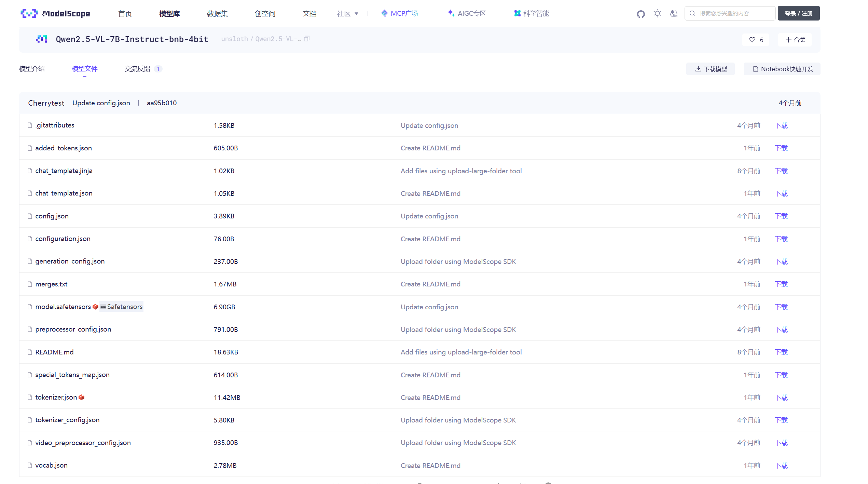This screenshot has width=868, height=484.
Task: Download config.json via 下载 link
Action: (781, 216)
